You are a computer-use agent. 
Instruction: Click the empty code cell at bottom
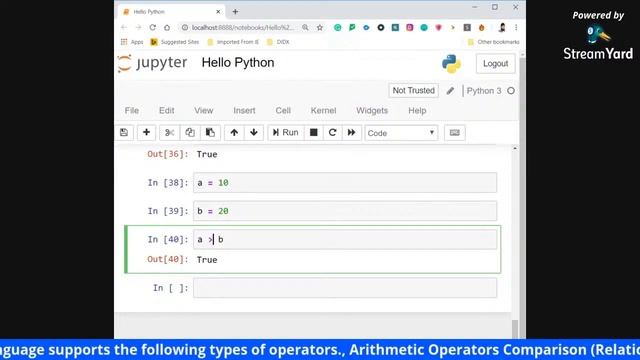345,288
